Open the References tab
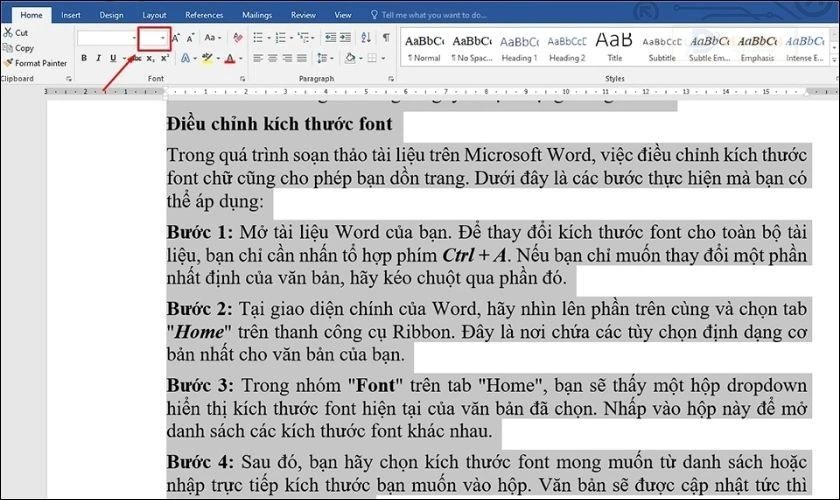 pyautogui.click(x=204, y=15)
